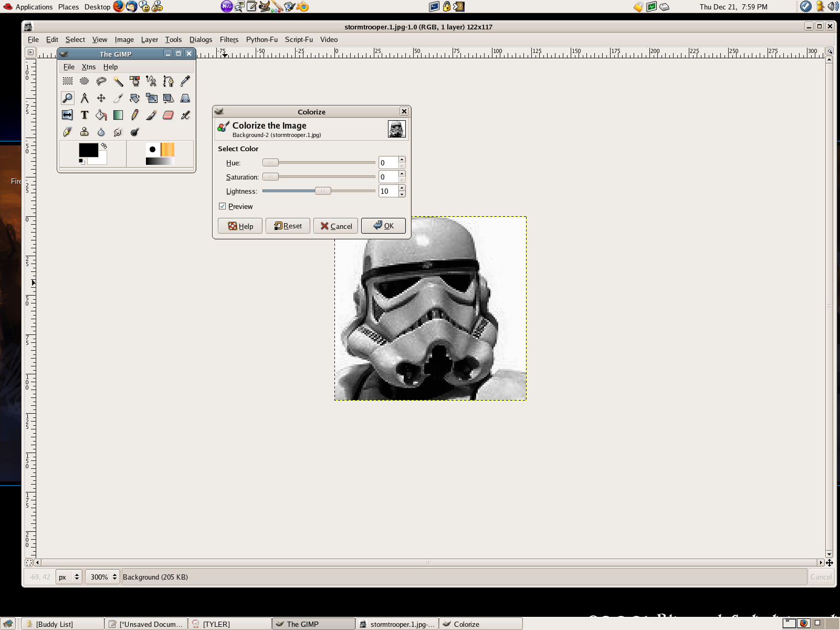Activate the Paintbrush tool in the toolbox
The image size is (840, 630).
tap(151, 115)
